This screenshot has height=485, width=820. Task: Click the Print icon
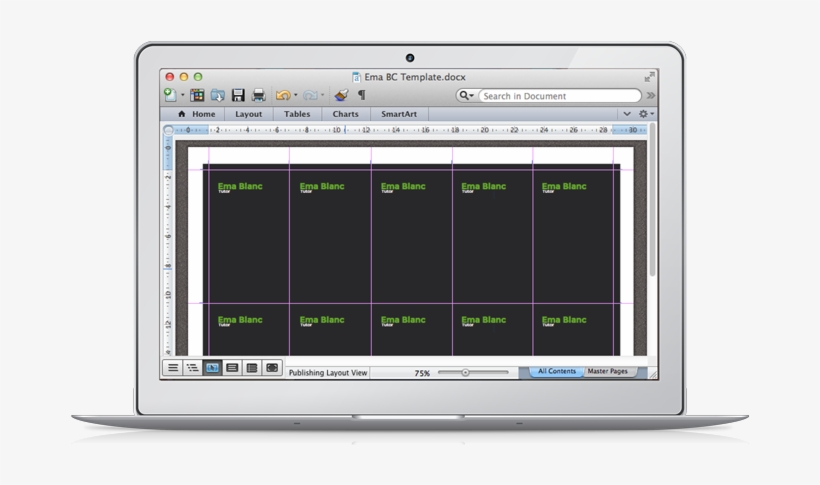click(x=258, y=95)
